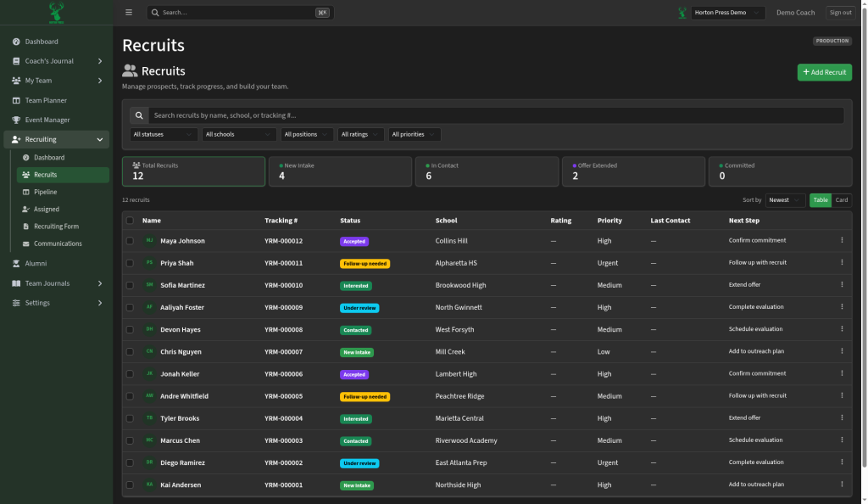868x504 pixels.
Task: Go to the Assigned recruiting submenu item
Action: (47, 210)
